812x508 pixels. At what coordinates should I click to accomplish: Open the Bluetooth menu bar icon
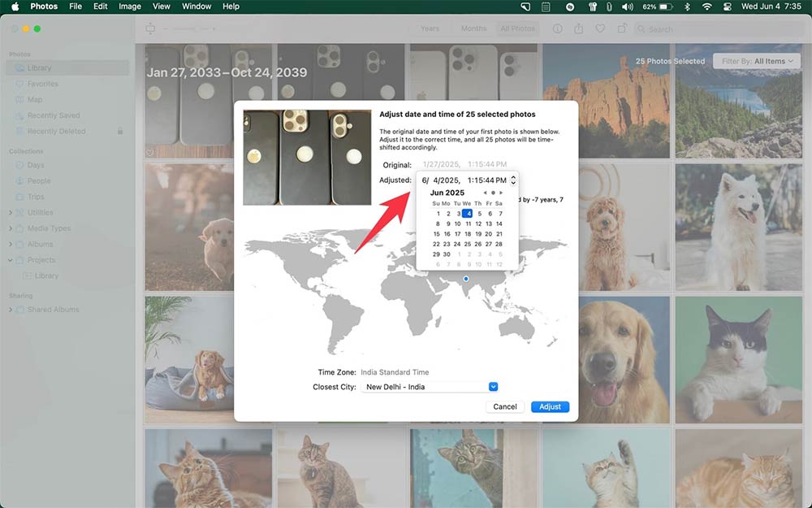point(688,6)
